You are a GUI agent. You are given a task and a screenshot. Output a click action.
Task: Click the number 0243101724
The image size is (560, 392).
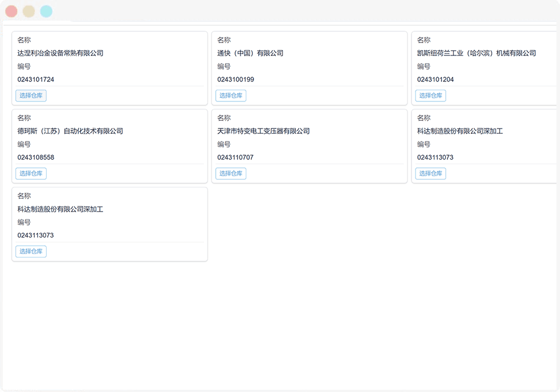(36, 79)
